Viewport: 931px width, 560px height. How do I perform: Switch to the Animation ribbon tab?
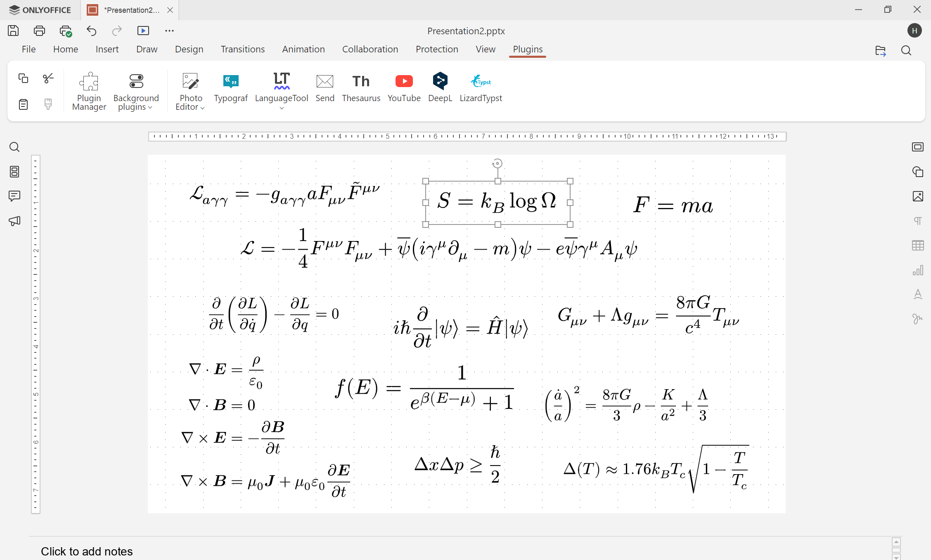click(303, 49)
